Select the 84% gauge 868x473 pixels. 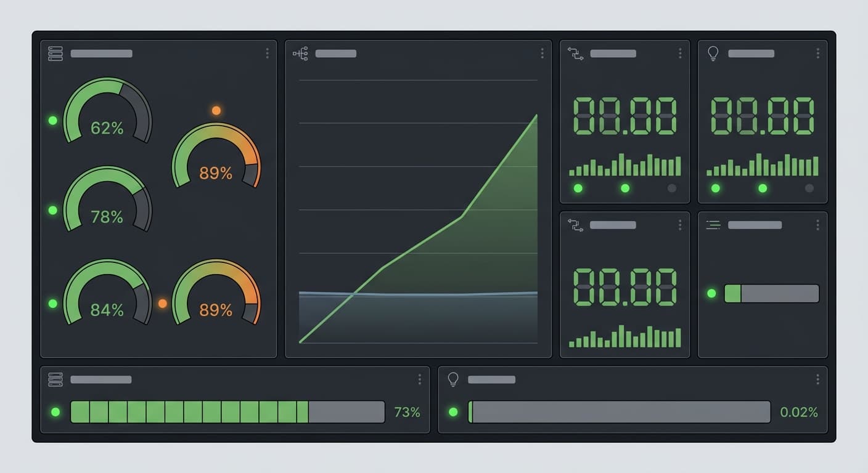pyautogui.click(x=107, y=293)
